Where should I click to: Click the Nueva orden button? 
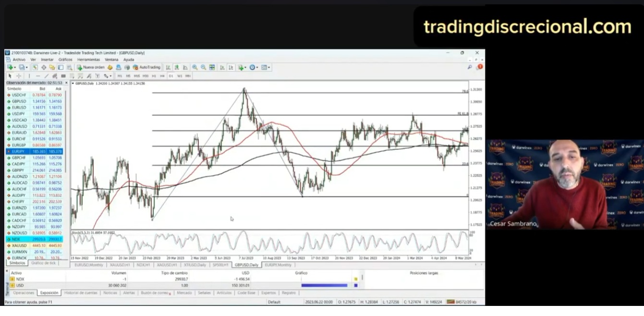point(90,67)
